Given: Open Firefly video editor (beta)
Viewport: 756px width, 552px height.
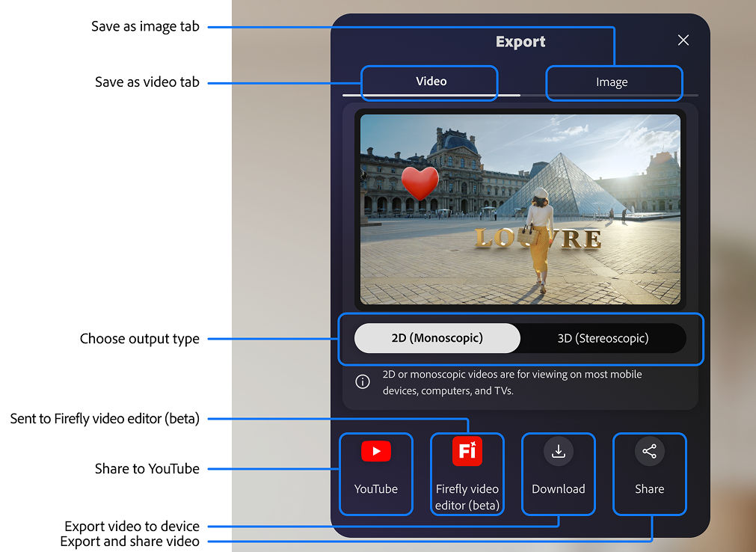Looking at the screenshot, I should (x=467, y=474).
